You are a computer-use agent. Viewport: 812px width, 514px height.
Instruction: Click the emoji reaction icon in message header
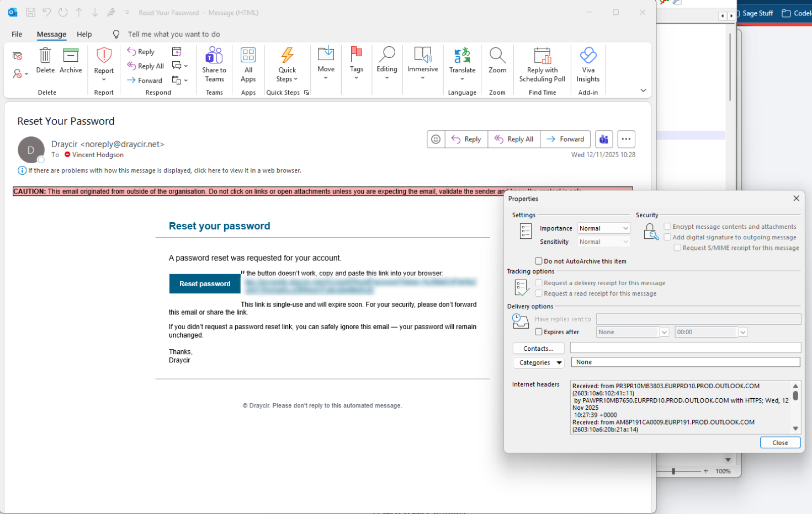click(x=436, y=139)
